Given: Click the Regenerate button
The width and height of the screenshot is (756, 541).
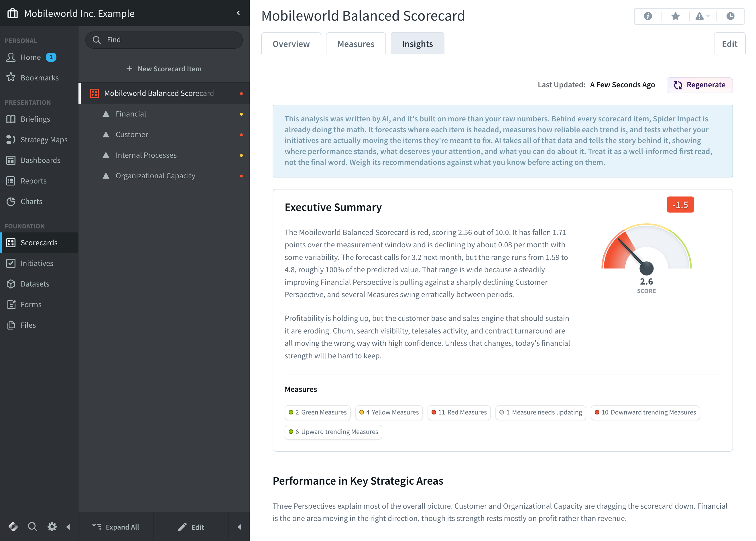Looking at the screenshot, I should click(x=699, y=85).
